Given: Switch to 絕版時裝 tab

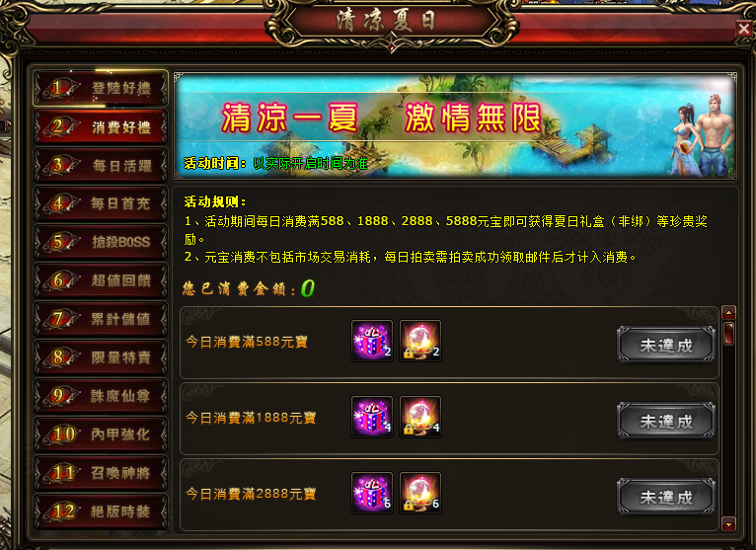Looking at the screenshot, I should [x=101, y=511].
